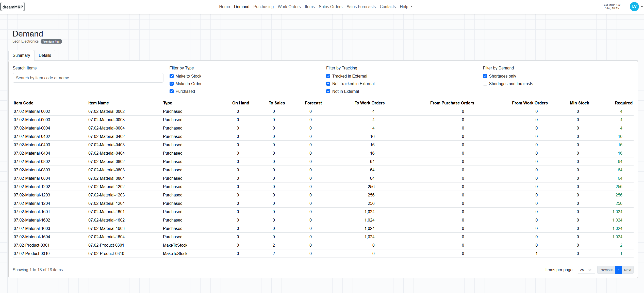This screenshot has width=644, height=293.
Task: Sort by Min Stock column header
Action: [x=579, y=103]
